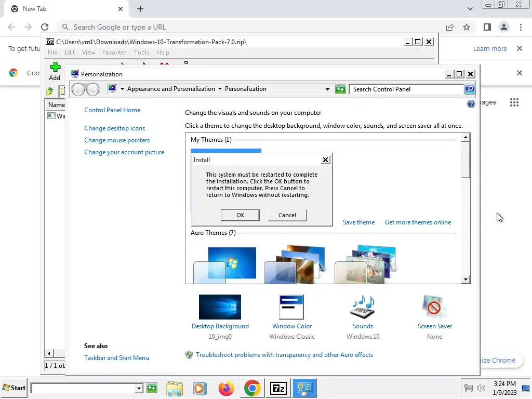This screenshot has width=532, height=399.
Task: Open Taskbar and Start Menu link
Action: tap(116, 357)
